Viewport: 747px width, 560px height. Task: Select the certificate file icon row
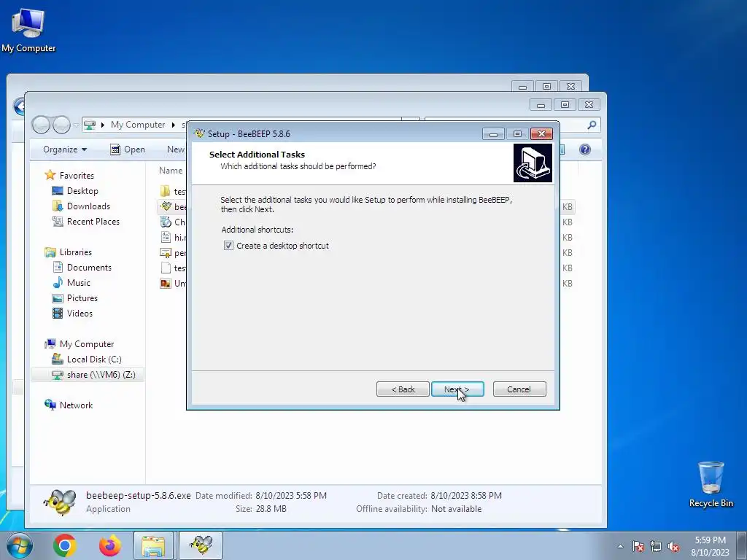pyautogui.click(x=172, y=253)
